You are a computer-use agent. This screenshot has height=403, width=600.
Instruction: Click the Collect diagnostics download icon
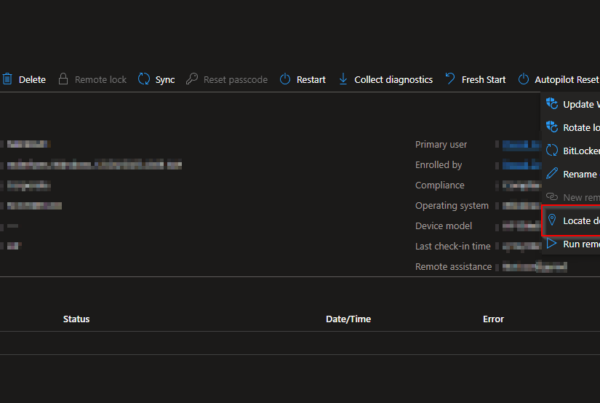pos(344,79)
